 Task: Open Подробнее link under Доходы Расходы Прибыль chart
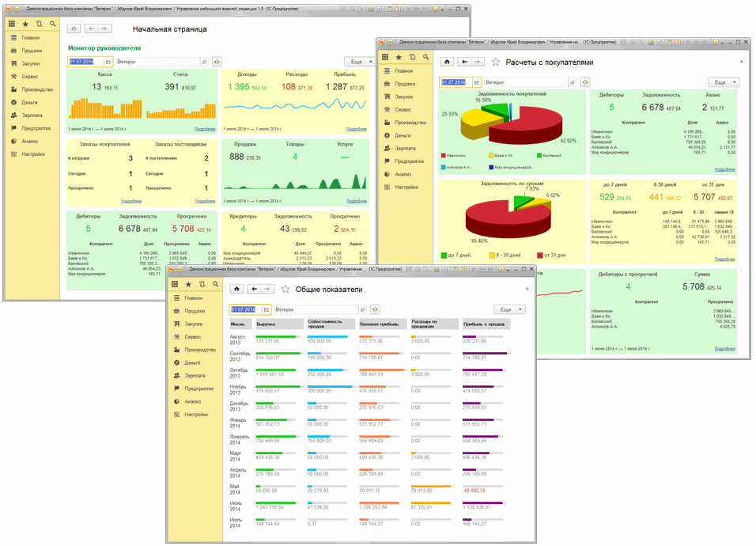(x=357, y=129)
